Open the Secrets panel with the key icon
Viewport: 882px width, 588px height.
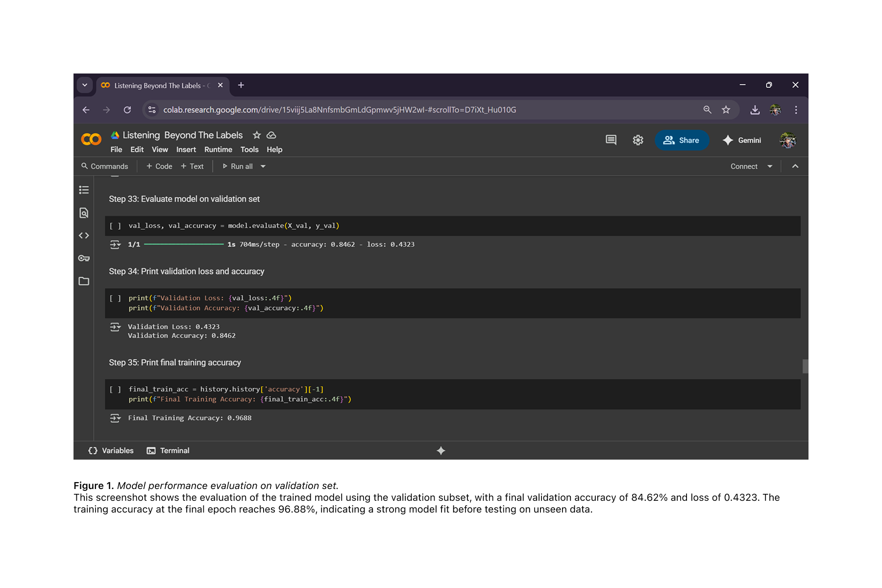point(84,258)
